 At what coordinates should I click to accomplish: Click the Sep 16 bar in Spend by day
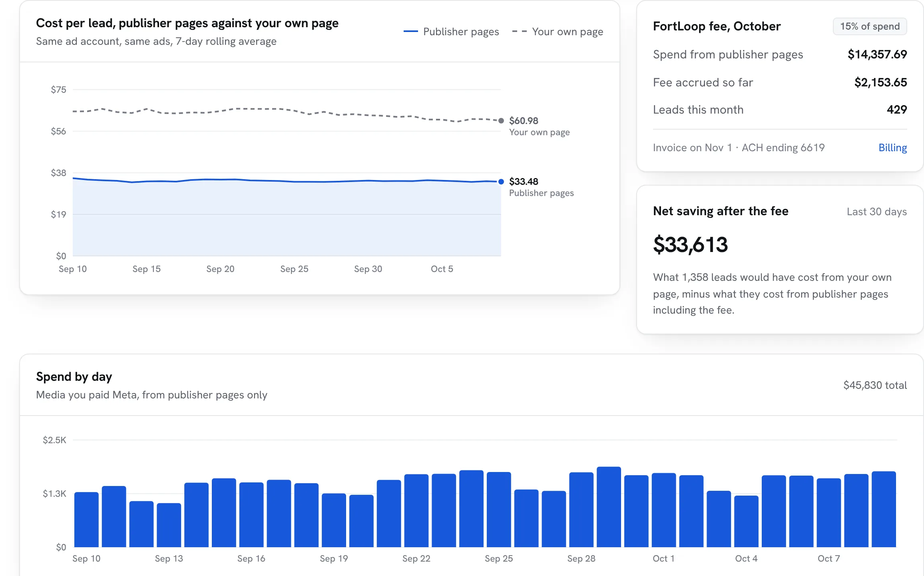tap(251, 514)
